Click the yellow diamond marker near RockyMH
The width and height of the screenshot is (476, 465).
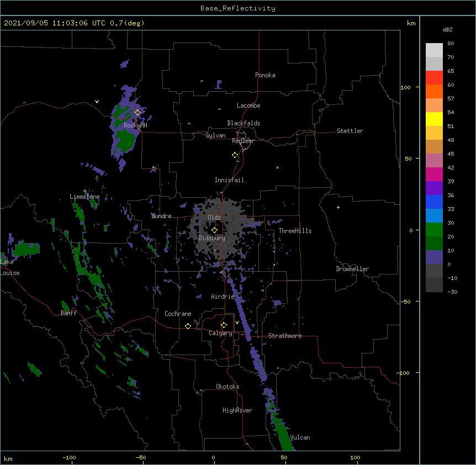click(137, 113)
